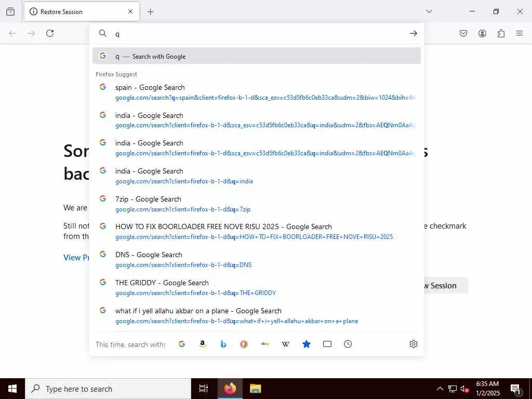
Task: Open the DNS - Google Search suggestion
Action: tap(257, 260)
